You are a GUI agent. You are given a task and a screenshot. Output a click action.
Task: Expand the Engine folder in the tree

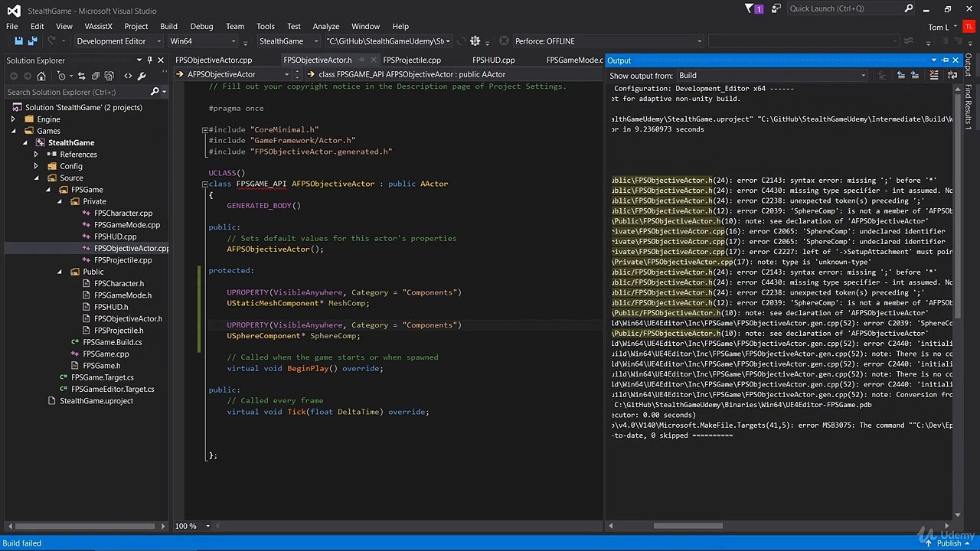13,119
